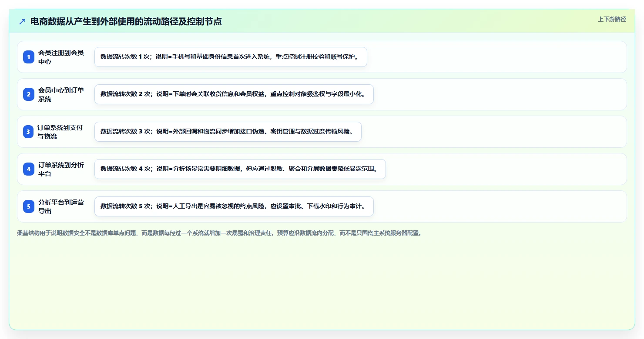
Task: Select the 会员注册到会员中心 step label
Action: click(x=61, y=57)
